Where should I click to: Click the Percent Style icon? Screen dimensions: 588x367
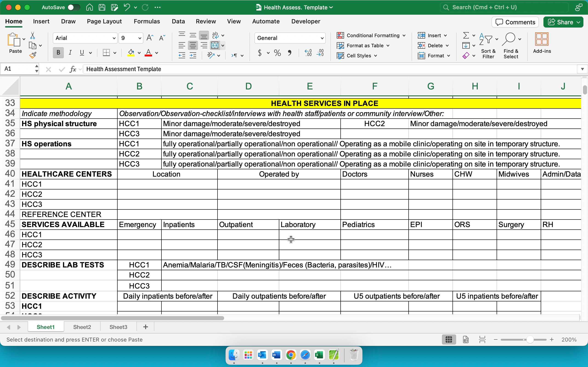277,53
